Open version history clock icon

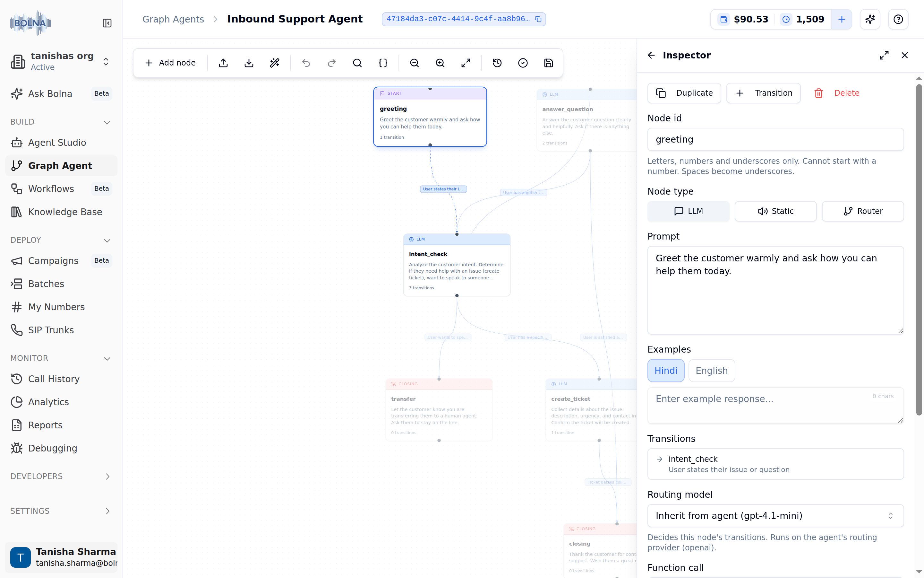[x=497, y=63]
